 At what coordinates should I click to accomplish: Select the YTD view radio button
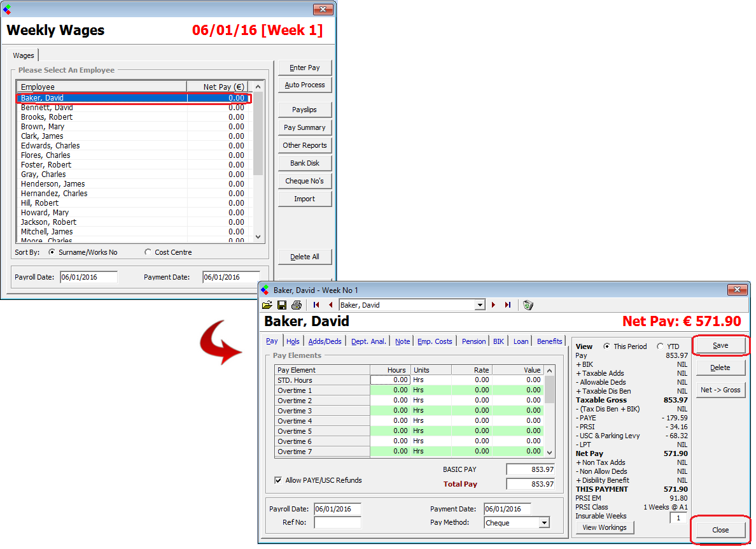coord(660,346)
